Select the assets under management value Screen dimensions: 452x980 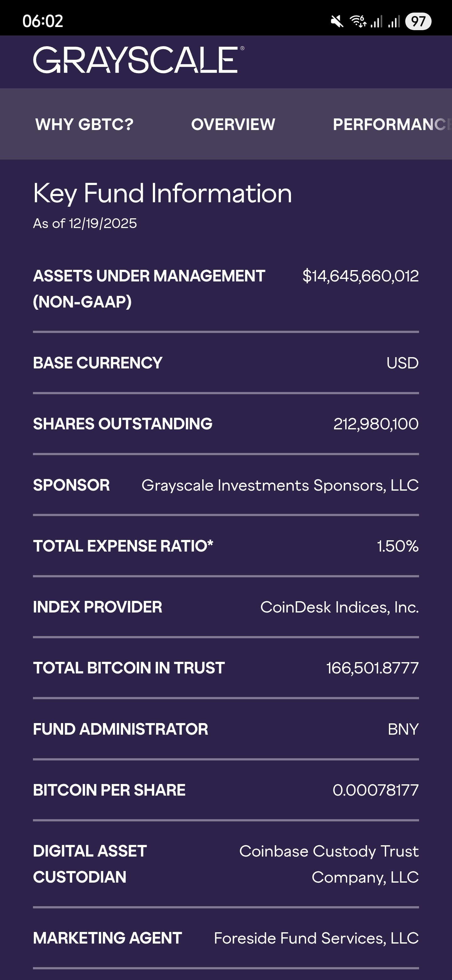[x=360, y=276]
